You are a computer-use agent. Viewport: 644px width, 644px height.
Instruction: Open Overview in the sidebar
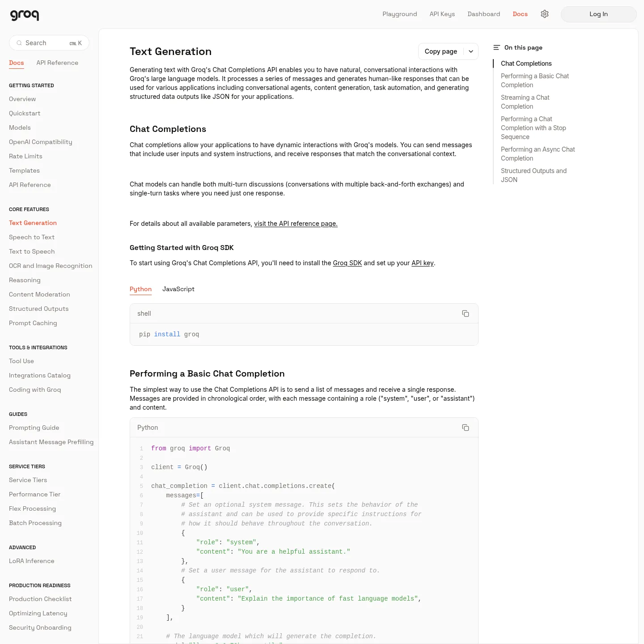(22, 99)
